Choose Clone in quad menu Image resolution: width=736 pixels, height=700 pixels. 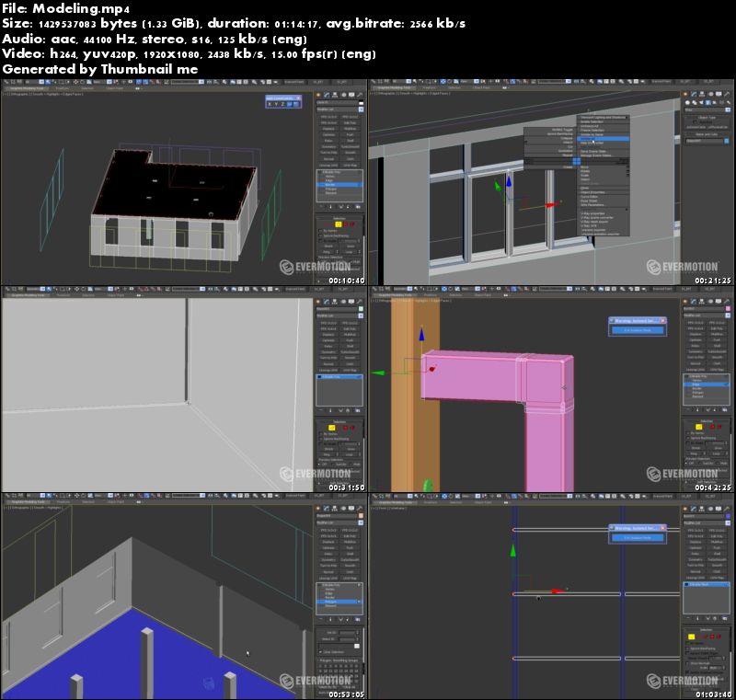tap(584, 189)
